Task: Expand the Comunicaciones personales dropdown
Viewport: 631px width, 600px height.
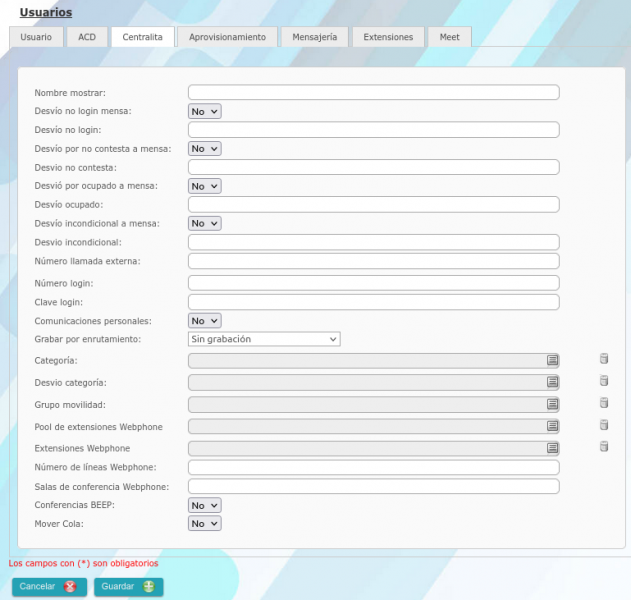Action: [x=204, y=321]
